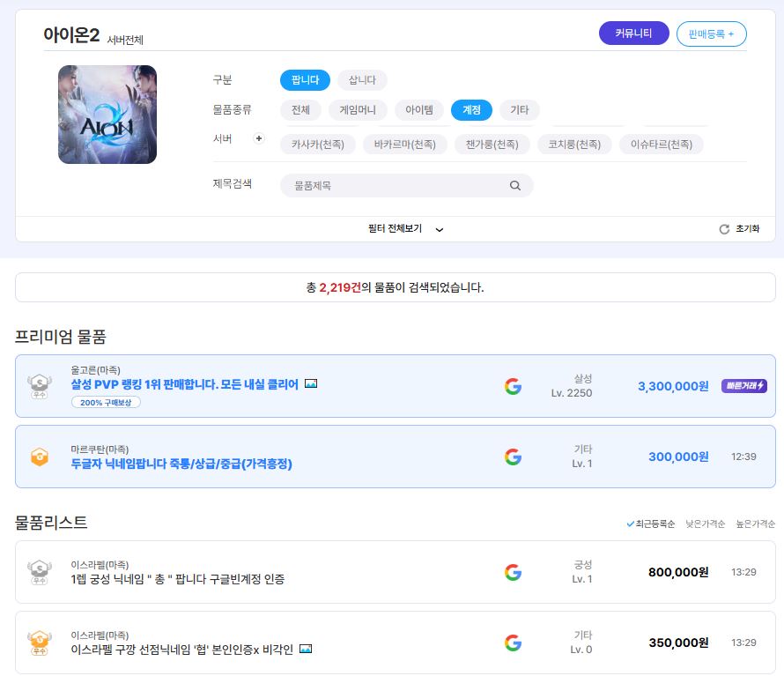Click Google icon on 이스라펠 구깡 listing
Screen dimensions: 784x676
point(513,643)
